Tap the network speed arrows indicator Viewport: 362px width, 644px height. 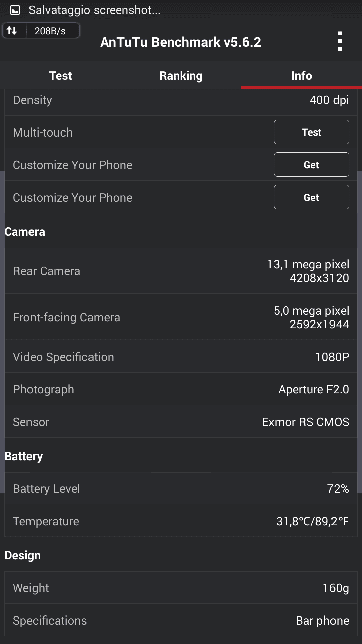click(12, 31)
